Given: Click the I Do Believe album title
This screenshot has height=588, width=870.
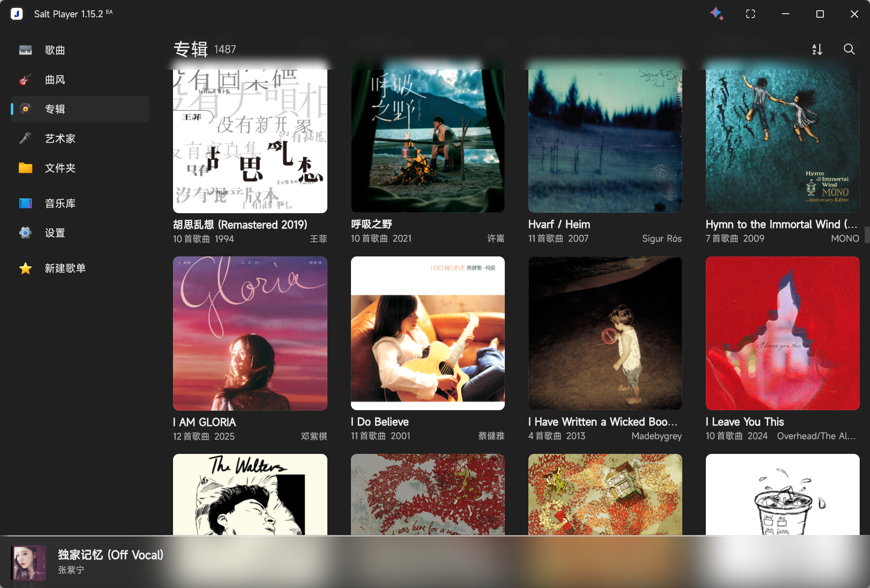Looking at the screenshot, I should point(380,422).
